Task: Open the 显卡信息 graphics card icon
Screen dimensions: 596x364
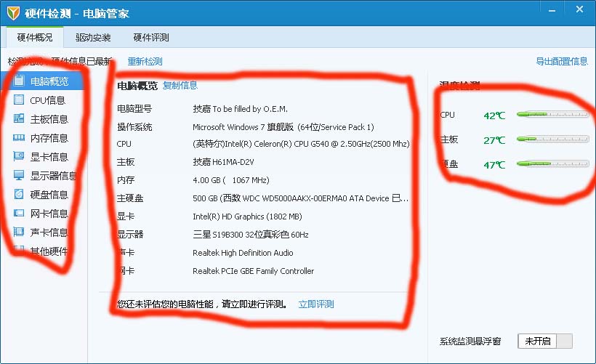Action: pyautogui.click(x=20, y=157)
